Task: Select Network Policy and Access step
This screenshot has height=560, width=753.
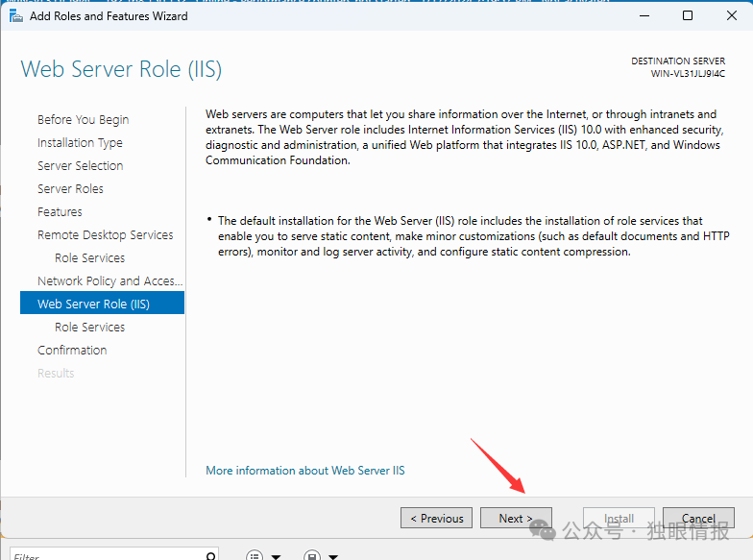Action: coord(109,280)
